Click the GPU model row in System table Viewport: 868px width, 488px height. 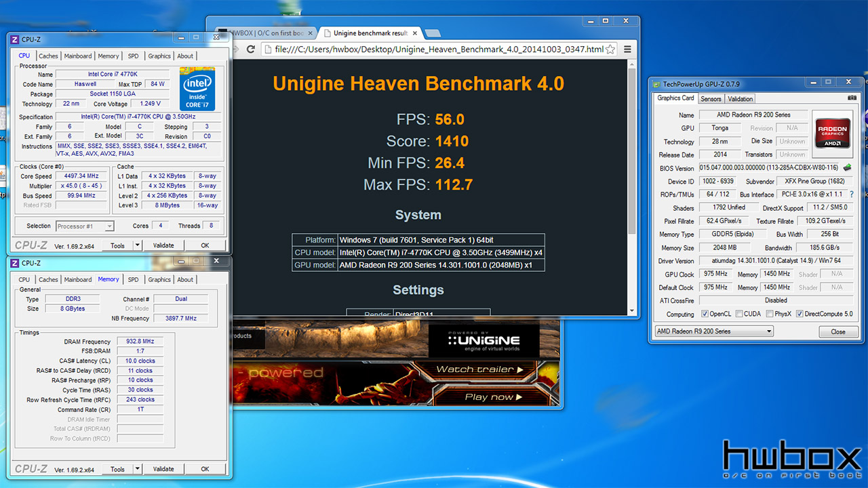tap(418, 265)
